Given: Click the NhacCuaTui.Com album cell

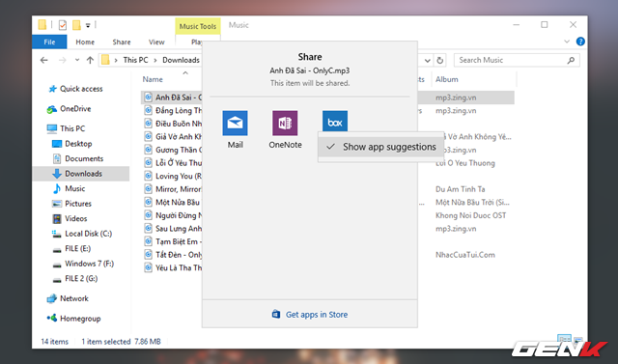Looking at the screenshot, I should tap(465, 255).
